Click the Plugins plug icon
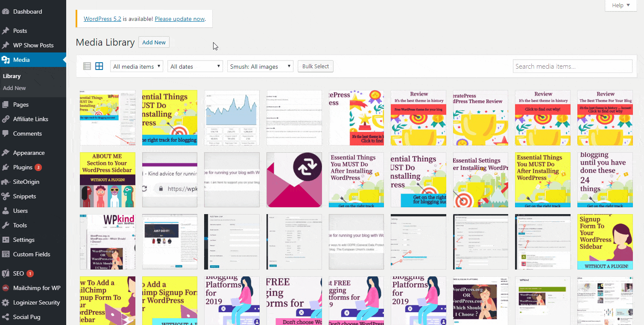The width and height of the screenshot is (644, 325). (x=6, y=167)
